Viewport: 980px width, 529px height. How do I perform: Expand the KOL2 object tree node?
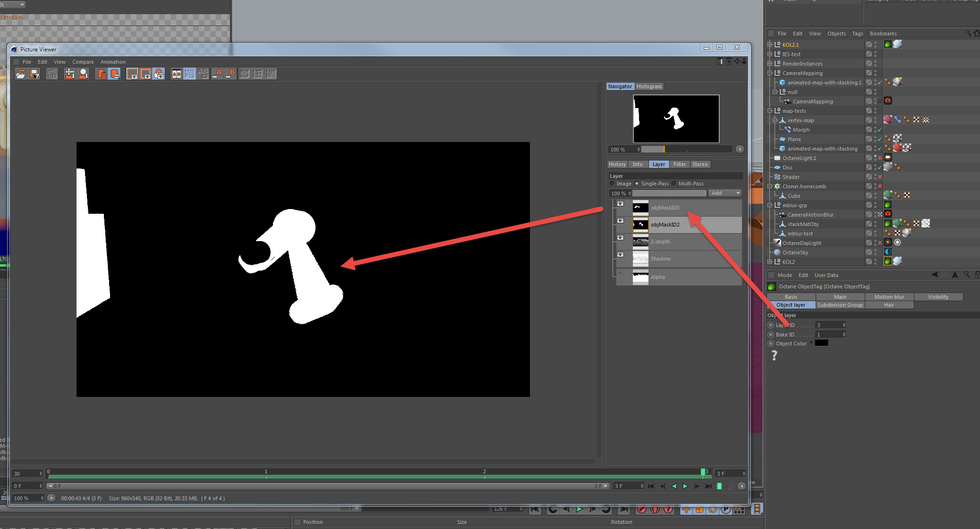(769, 262)
